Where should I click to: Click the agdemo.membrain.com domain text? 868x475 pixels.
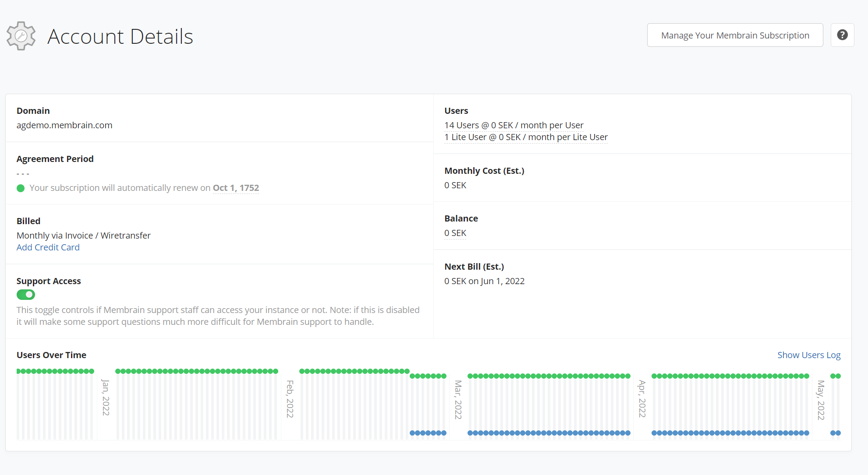(64, 125)
